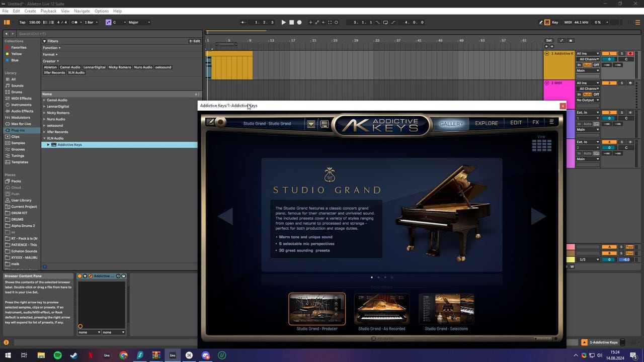The width and height of the screenshot is (644, 362).
Task: Click the Tap tempo button
Action: pos(22,22)
